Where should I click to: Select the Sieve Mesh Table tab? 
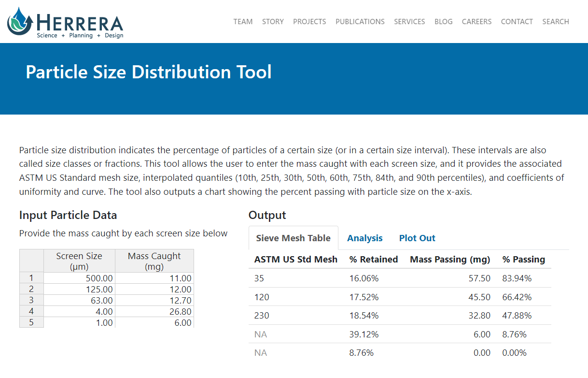293,238
